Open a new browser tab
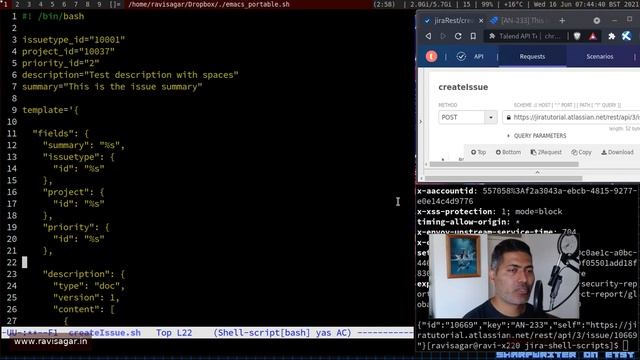The image size is (640, 360). (562, 20)
